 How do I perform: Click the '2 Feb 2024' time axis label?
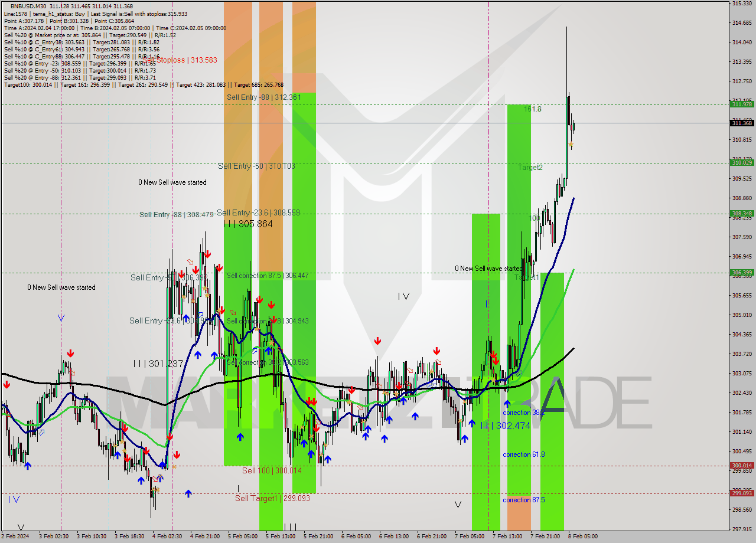click(15, 537)
